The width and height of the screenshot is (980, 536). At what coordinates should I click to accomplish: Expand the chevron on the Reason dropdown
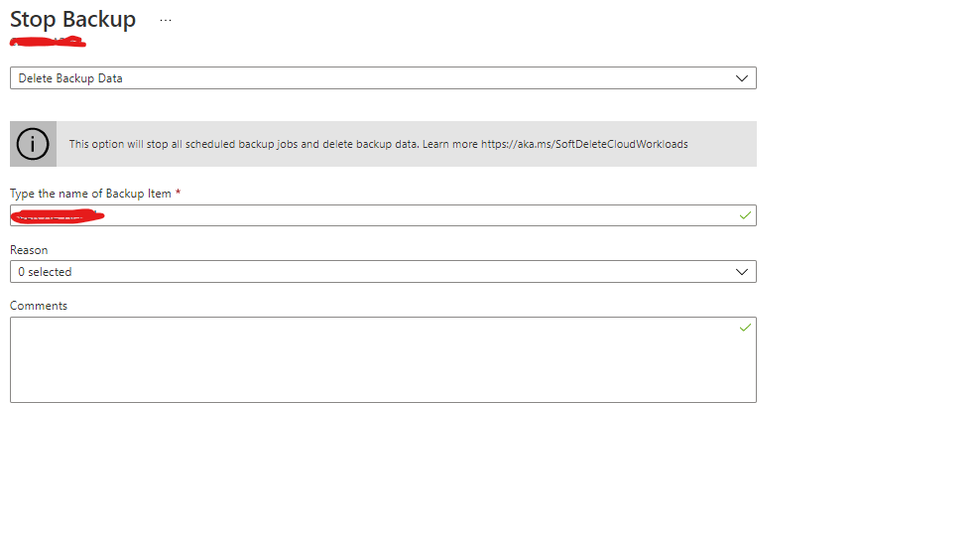tap(742, 272)
